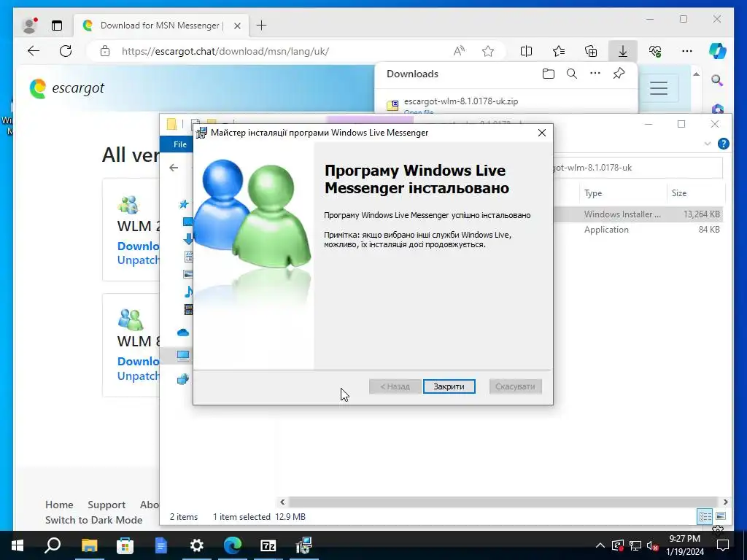Click the Size column header
The image size is (747, 560).
pos(679,193)
